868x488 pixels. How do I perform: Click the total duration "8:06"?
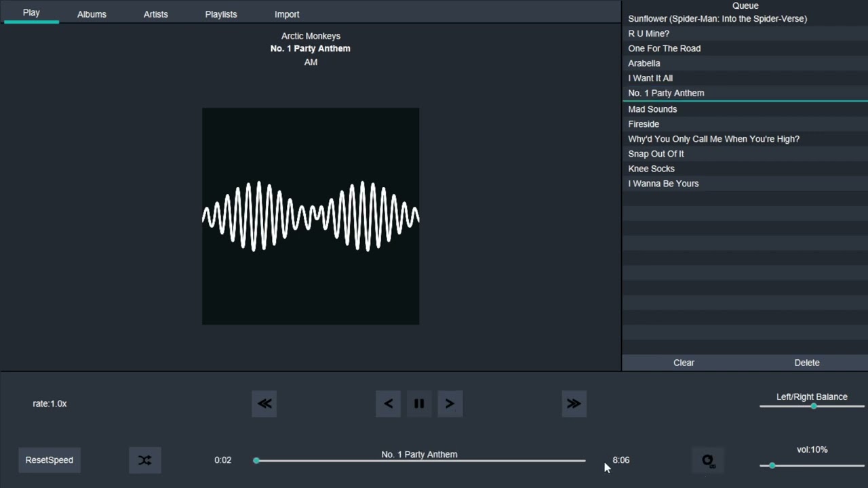(620, 460)
